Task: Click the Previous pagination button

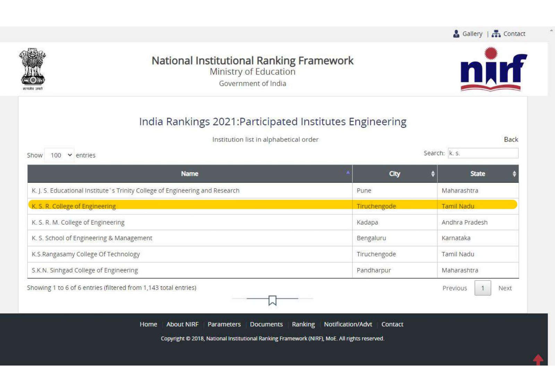Action: coord(454,288)
